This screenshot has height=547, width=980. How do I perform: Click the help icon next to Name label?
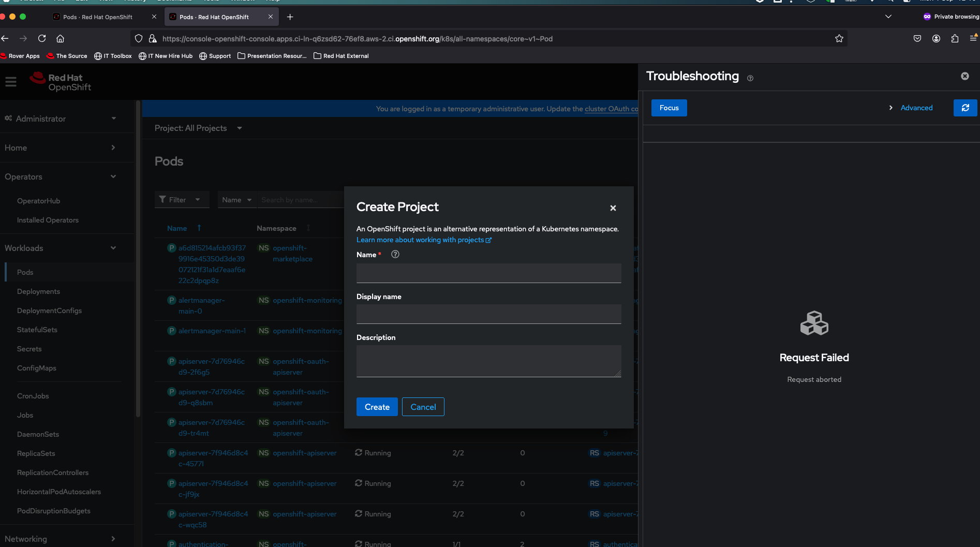click(395, 254)
